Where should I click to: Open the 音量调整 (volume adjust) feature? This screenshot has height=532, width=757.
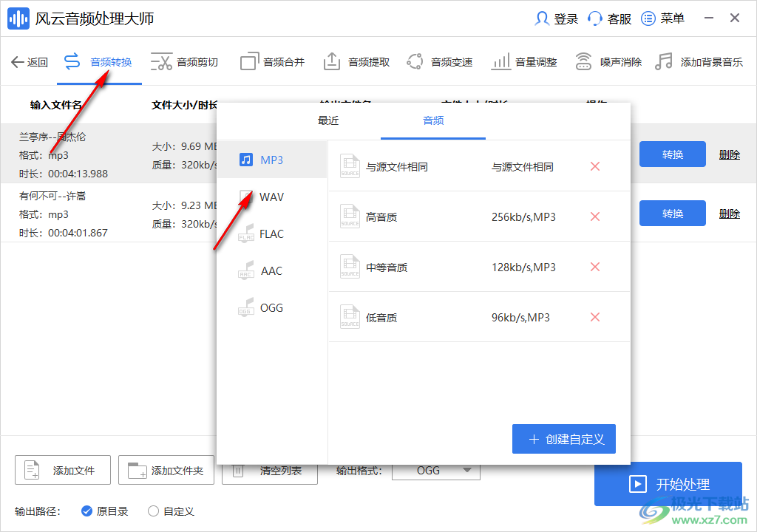pos(525,61)
